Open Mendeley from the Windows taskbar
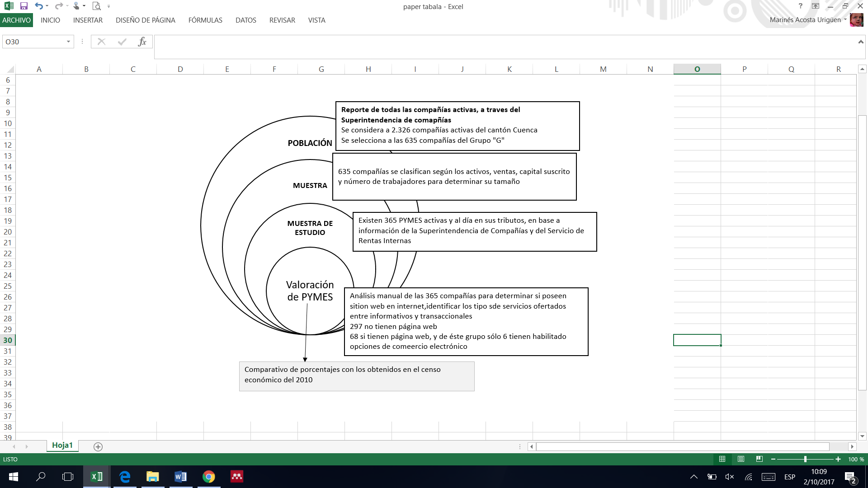 (x=237, y=477)
